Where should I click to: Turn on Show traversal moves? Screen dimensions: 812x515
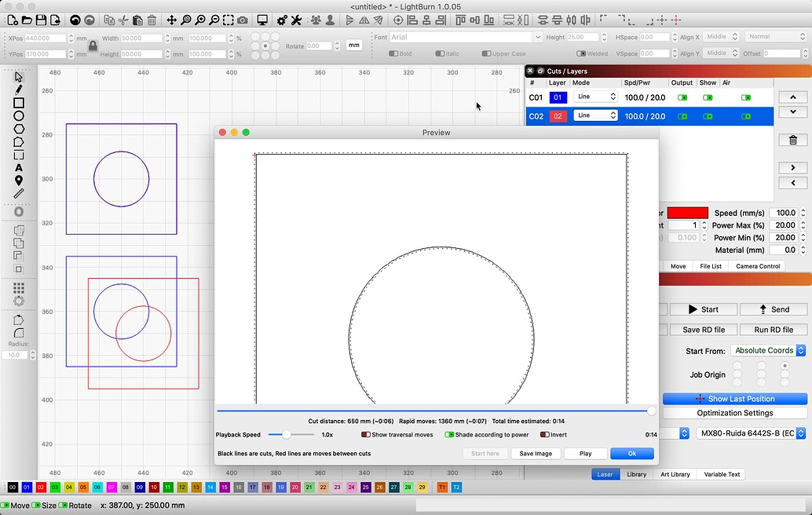(367, 434)
